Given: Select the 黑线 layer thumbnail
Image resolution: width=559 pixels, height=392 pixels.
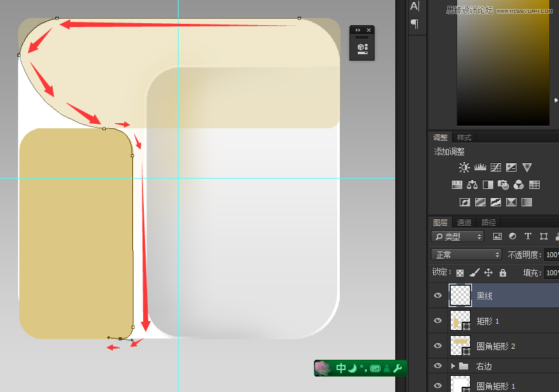Looking at the screenshot, I should coord(460,295).
